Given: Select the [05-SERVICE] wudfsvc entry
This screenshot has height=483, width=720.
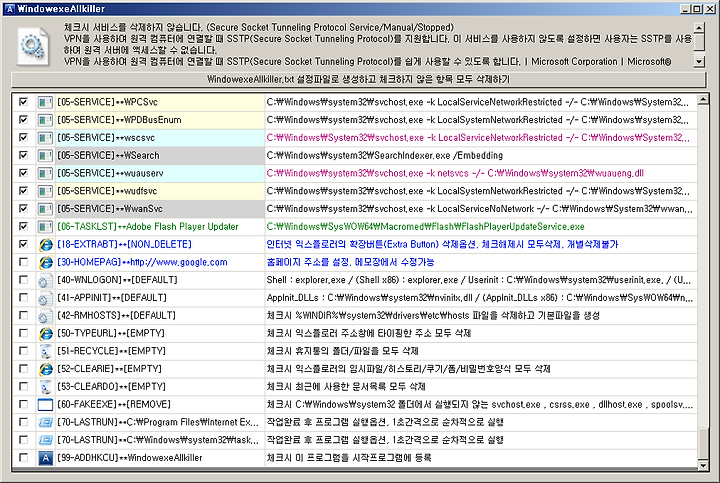Looking at the screenshot, I should click(x=107, y=191).
